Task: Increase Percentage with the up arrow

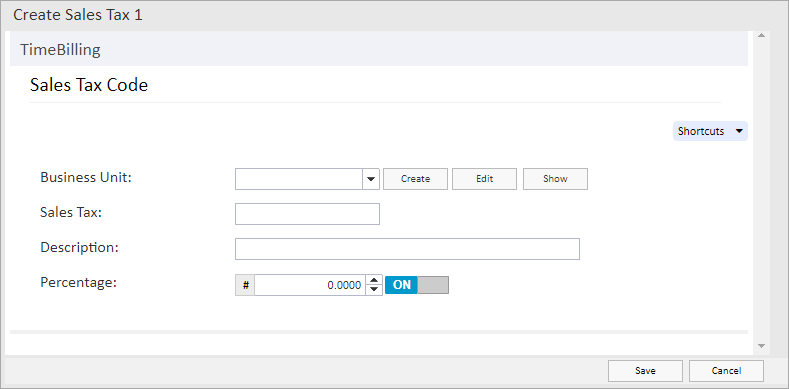Action: coord(373,280)
